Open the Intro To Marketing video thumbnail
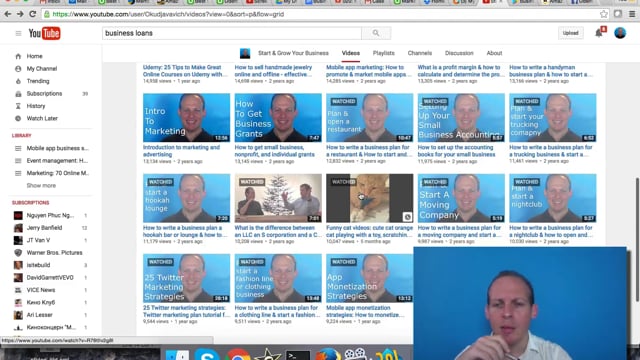640x360 pixels. [x=187, y=118]
